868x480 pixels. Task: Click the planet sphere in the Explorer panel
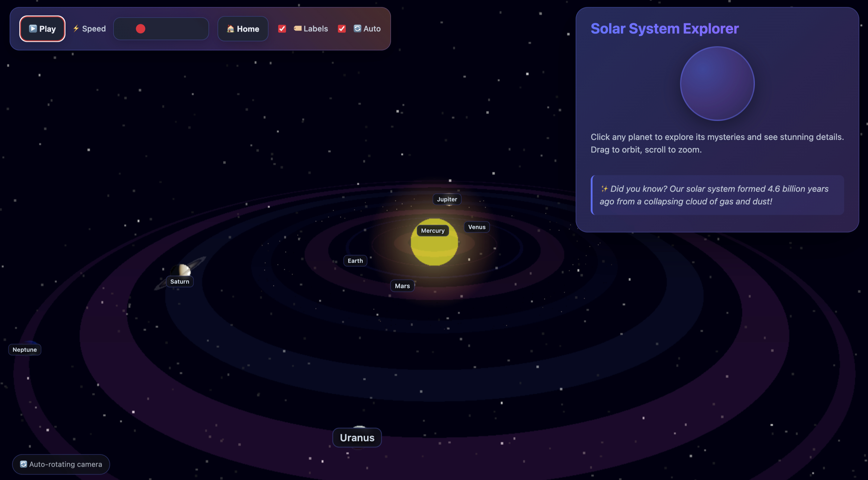click(717, 83)
